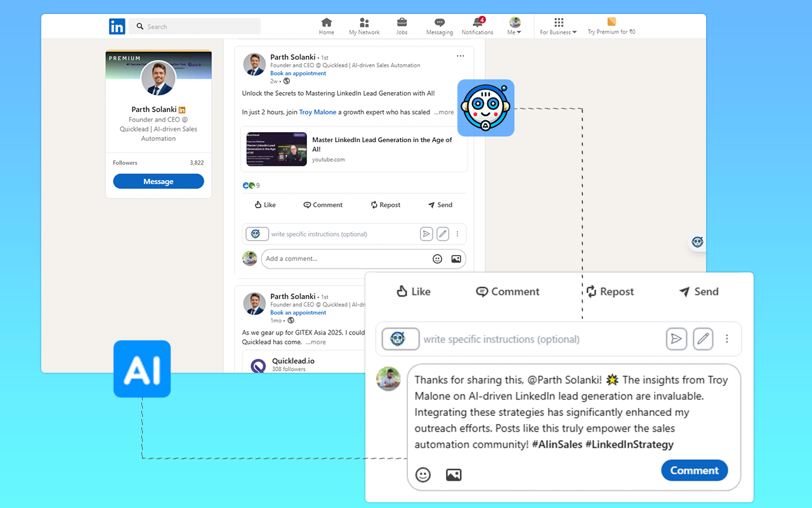The width and height of the screenshot is (812, 508).
Task: Click the image attach icon in feed comment box
Action: click(x=455, y=258)
